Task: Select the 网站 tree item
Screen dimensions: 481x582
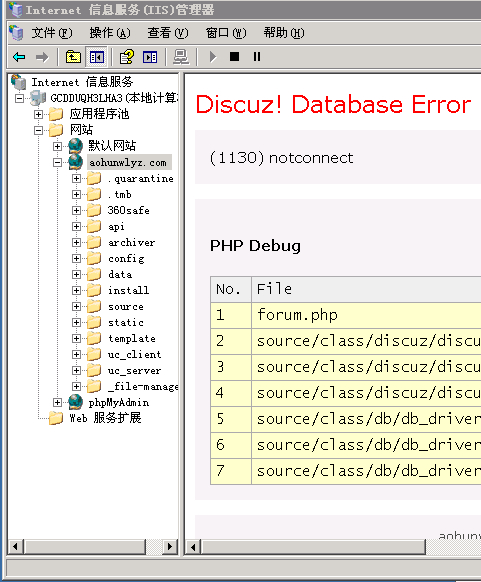Action: coord(81,130)
